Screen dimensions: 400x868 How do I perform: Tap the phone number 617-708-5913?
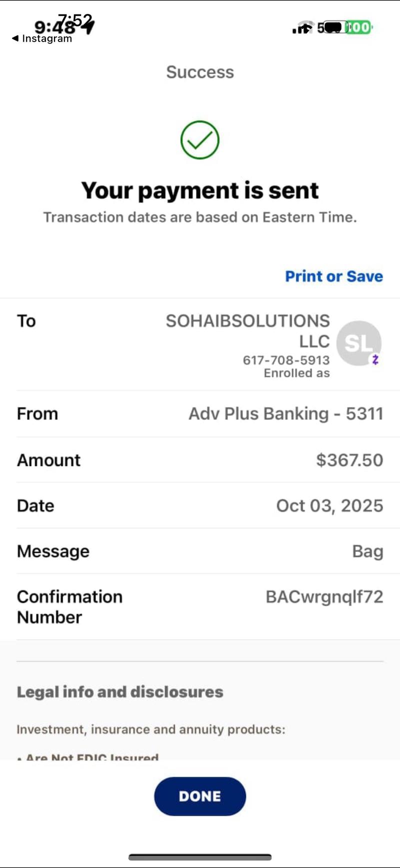pos(286,360)
